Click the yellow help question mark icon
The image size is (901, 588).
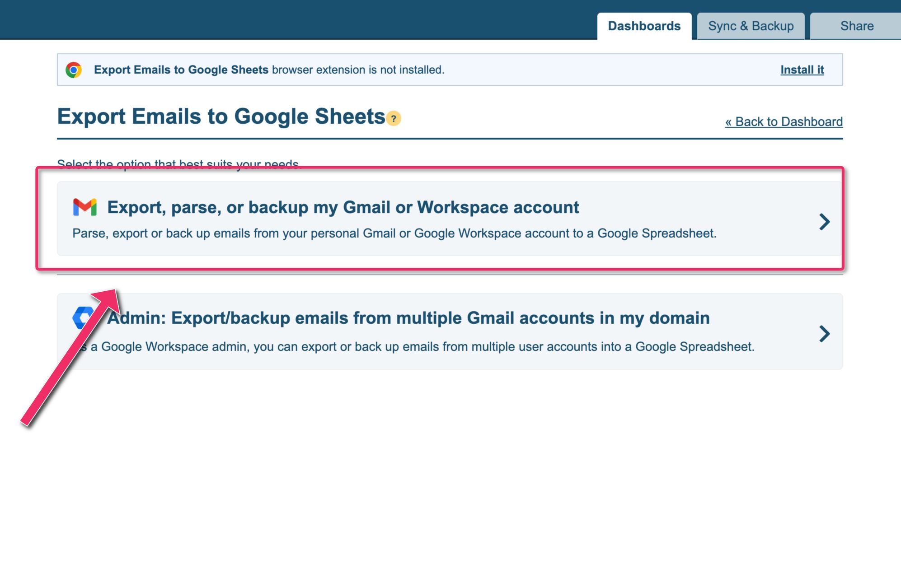tap(394, 118)
